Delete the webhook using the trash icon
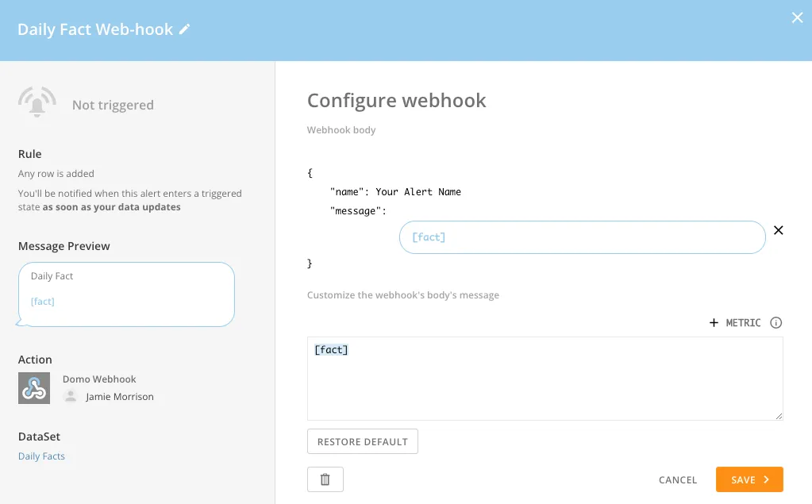 point(325,479)
